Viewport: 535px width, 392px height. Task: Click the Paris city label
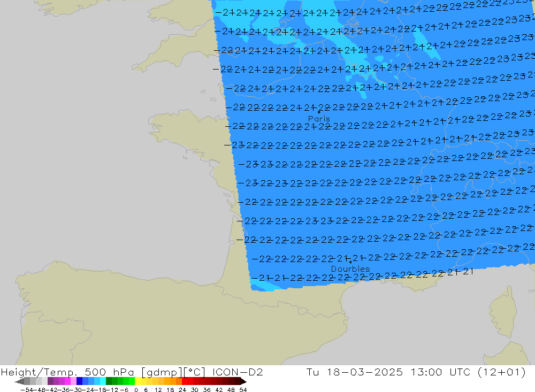(x=319, y=119)
